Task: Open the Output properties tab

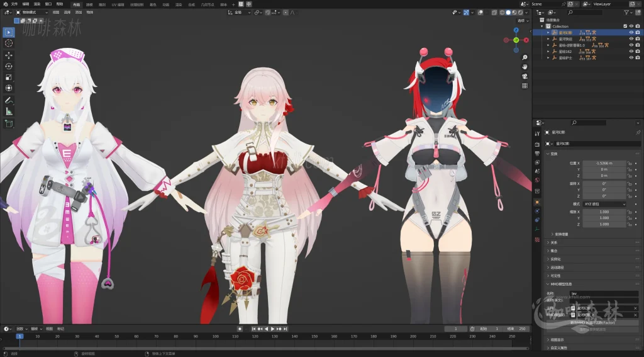Action: [537, 154]
